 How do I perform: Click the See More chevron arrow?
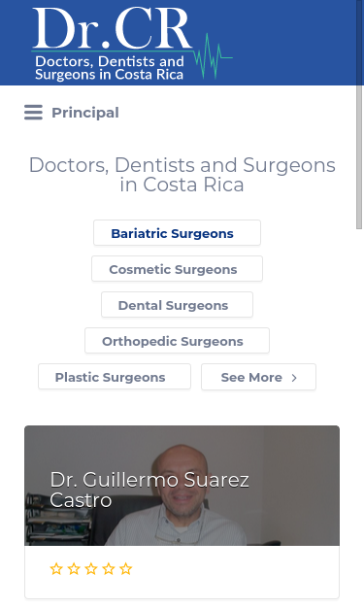(x=294, y=378)
